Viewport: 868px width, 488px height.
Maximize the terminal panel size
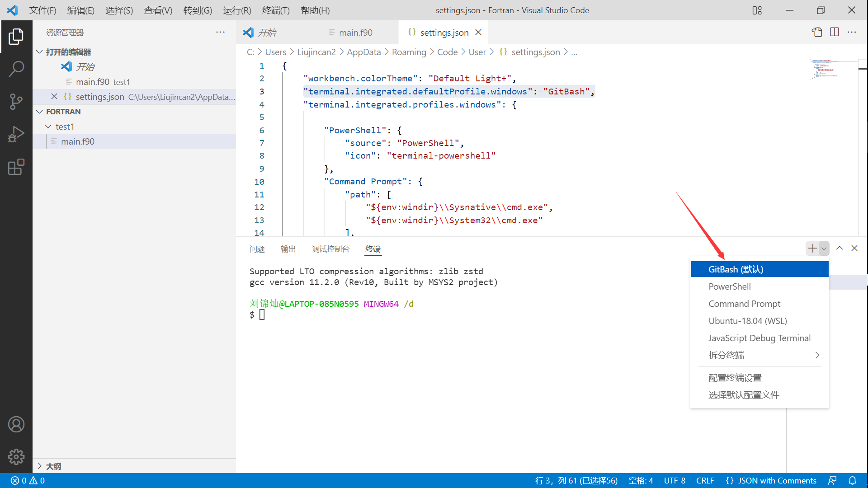(840, 248)
